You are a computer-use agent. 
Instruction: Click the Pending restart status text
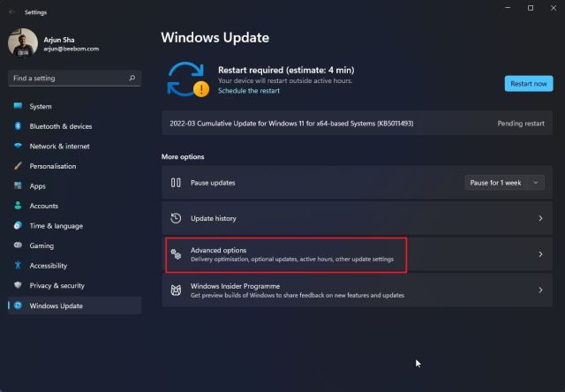(x=521, y=124)
